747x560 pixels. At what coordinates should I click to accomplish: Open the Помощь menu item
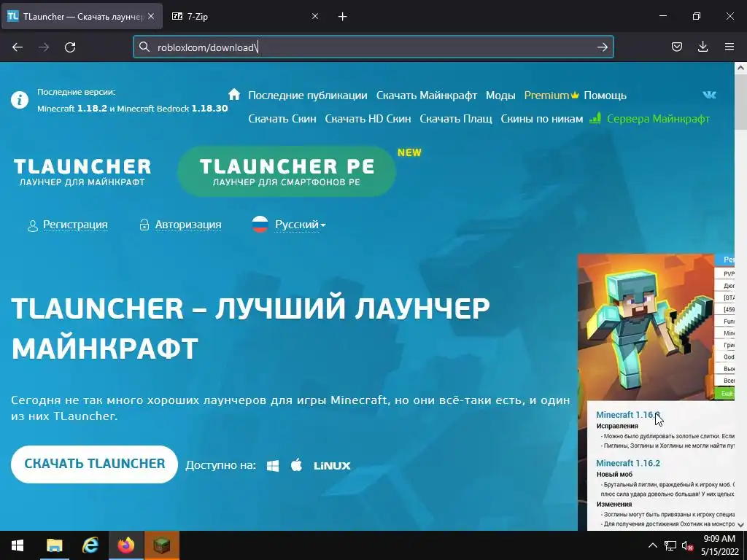605,96
